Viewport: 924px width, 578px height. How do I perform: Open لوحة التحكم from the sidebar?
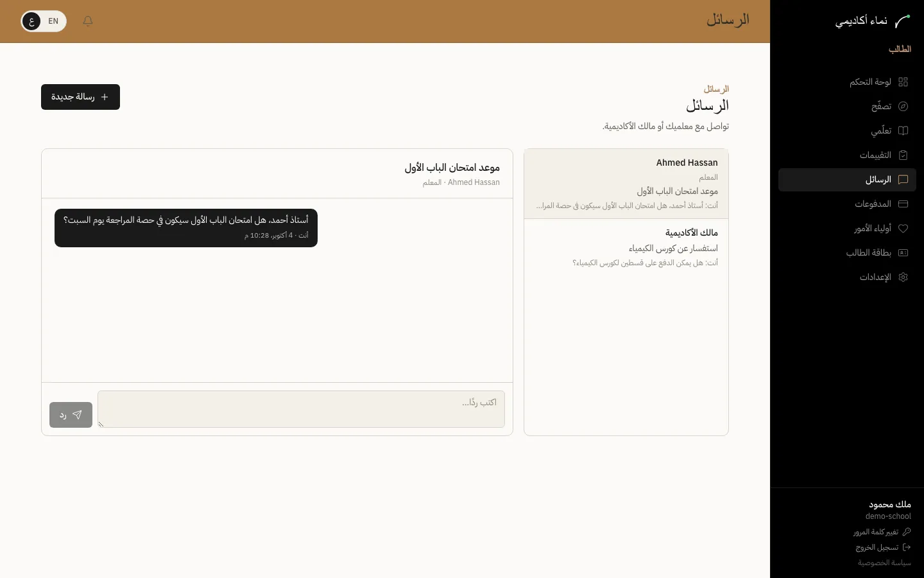[x=847, y=82]
